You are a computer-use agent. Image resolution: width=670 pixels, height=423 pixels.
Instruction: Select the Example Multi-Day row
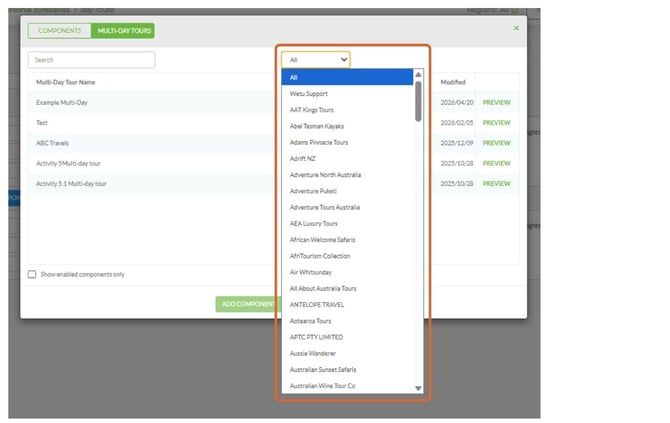pyautogui.click(x=273, y=103)
